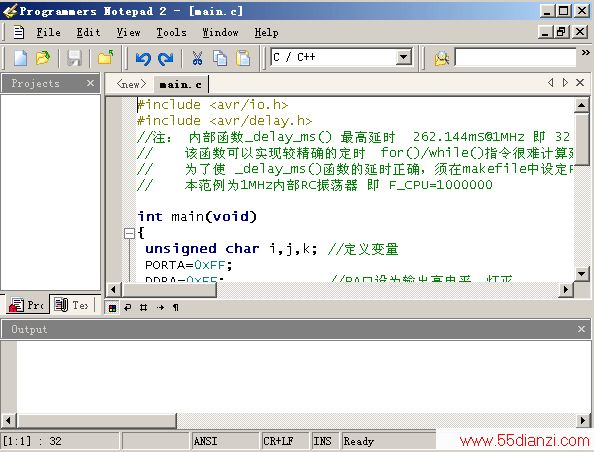This screenshot has width=594, height=452.
Task: Save the document with the floppy icon
Action: point(74,58)
